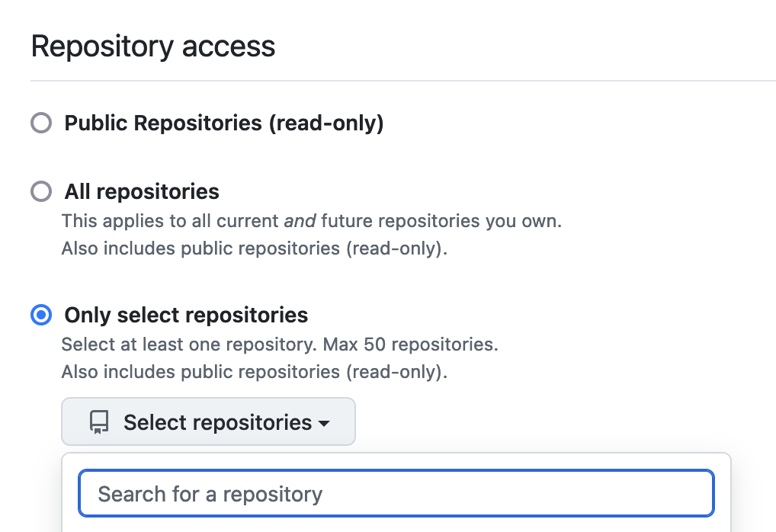
Task: Click the "All repositories" bold label
Action: tap(142, 191)
